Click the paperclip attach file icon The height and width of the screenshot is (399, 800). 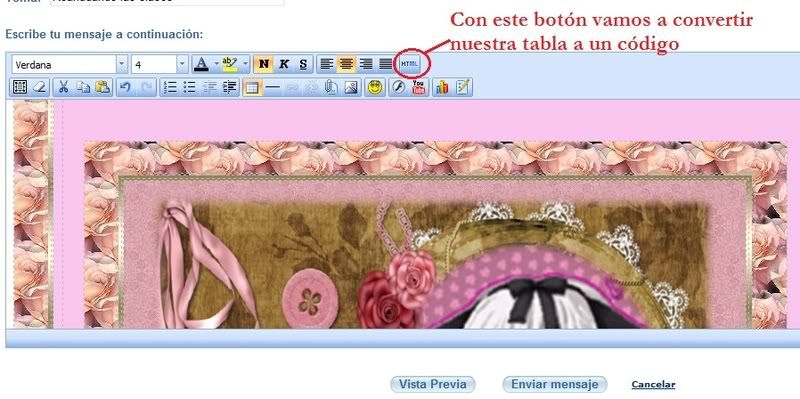click(331, 87)
